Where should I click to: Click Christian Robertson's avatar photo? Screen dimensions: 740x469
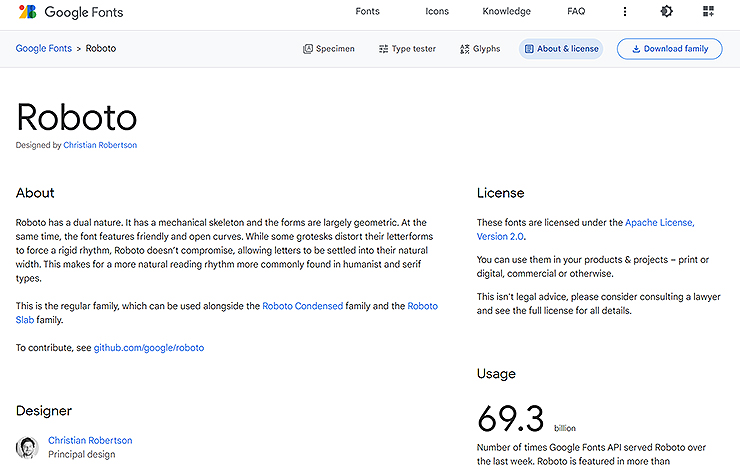click(27, 447)
